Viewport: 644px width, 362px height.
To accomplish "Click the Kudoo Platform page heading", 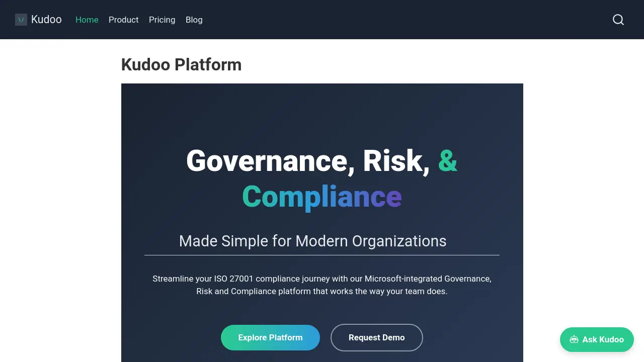I will (x=181, y=64).
